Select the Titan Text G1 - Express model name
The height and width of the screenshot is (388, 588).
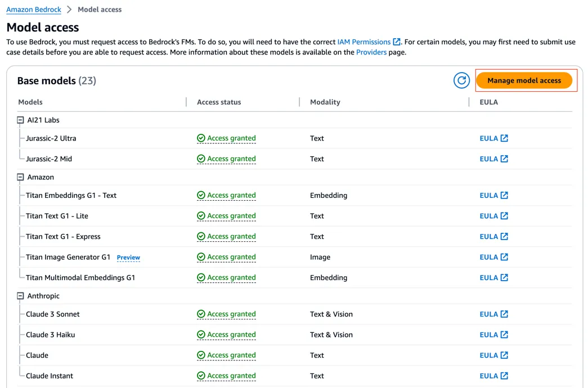[x=63, y=237]
